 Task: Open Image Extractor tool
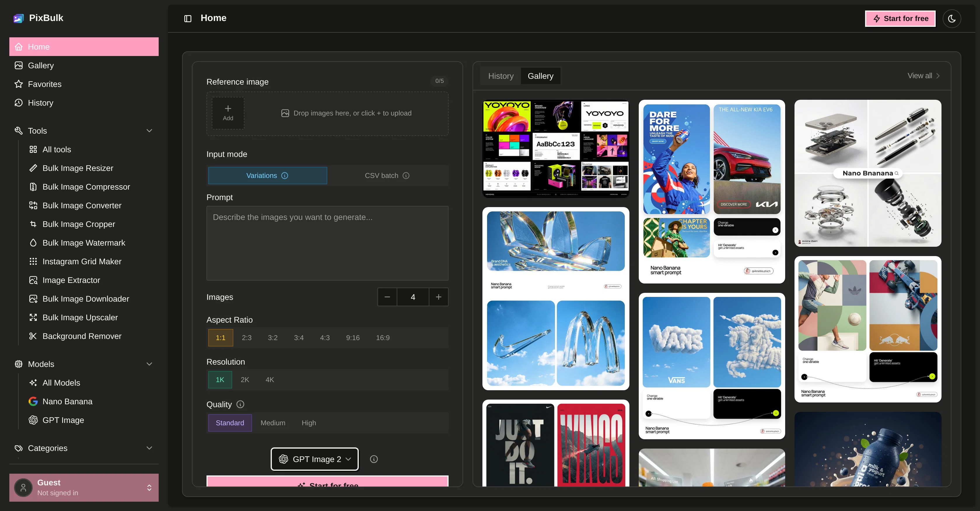[x=91, y=280]
